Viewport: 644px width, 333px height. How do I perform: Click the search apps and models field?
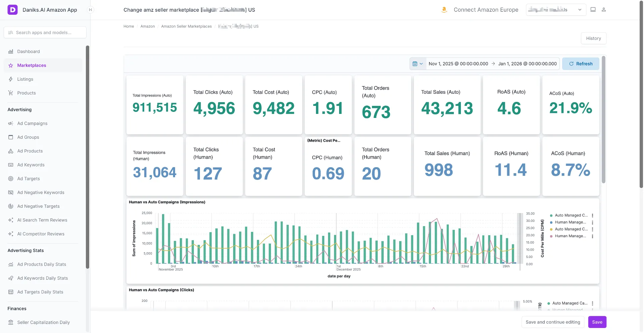pyautogui.click(x=45, y=32)
